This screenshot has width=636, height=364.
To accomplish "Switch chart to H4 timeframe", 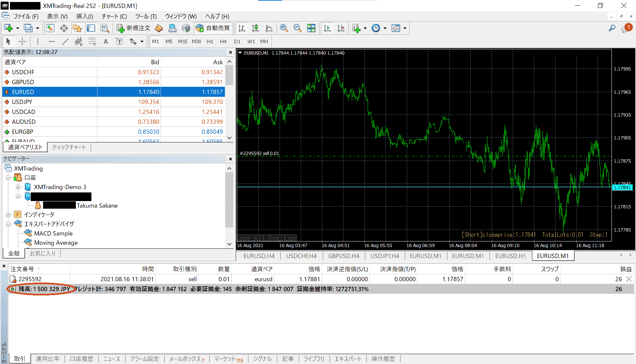I will click(x=223, y=41).
